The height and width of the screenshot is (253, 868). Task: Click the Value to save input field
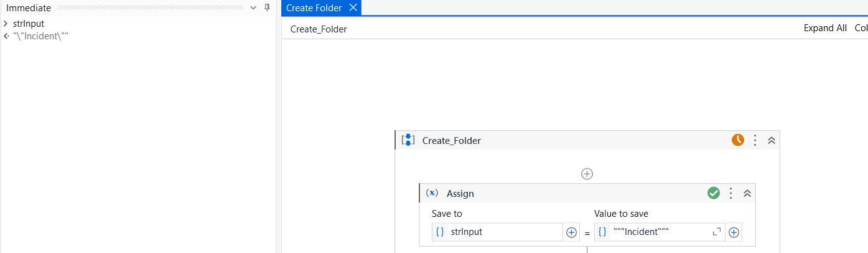tap(660, 232)
